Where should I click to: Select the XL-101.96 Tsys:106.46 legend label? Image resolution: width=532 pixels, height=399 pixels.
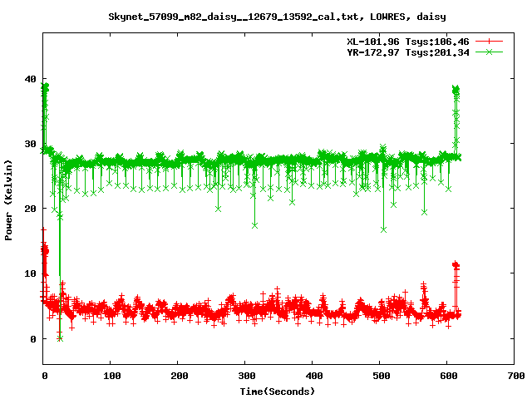(x=408, y=42)
